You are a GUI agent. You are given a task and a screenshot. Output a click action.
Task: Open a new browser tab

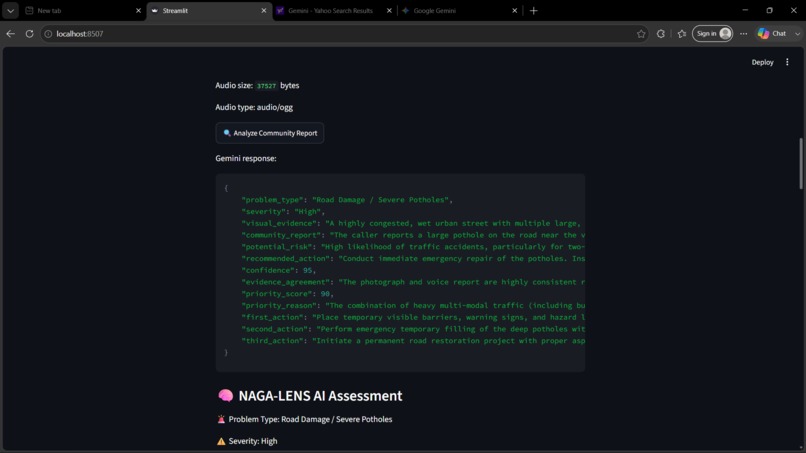click(x=534, y=10)
